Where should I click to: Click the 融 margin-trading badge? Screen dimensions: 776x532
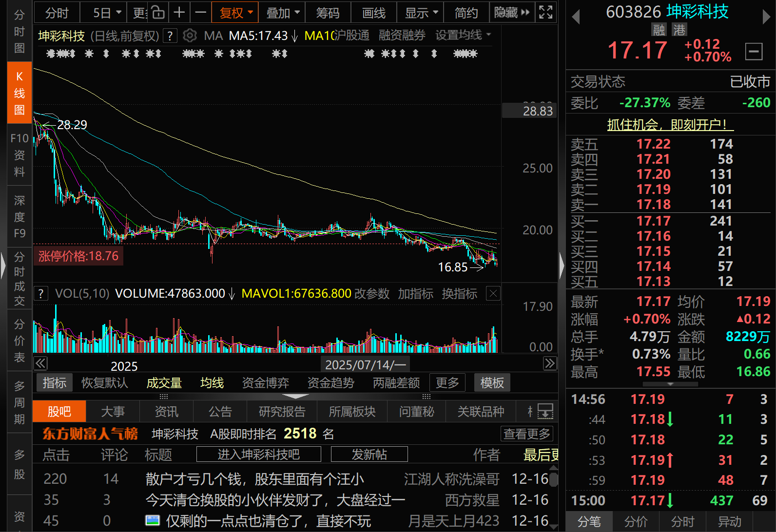pyautogui.click(x=659, y=30)
